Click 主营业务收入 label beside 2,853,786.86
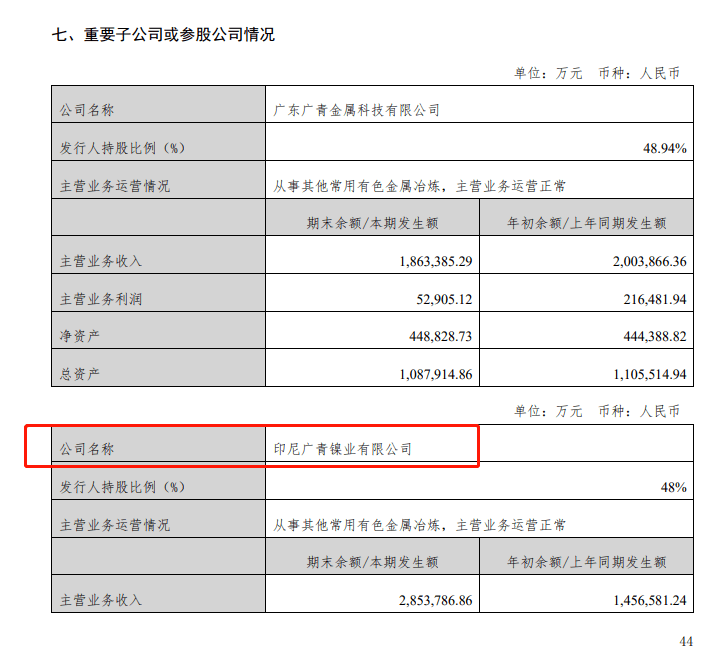The height and width of the screenshot is (654, 727). click(x=101, y=600)
